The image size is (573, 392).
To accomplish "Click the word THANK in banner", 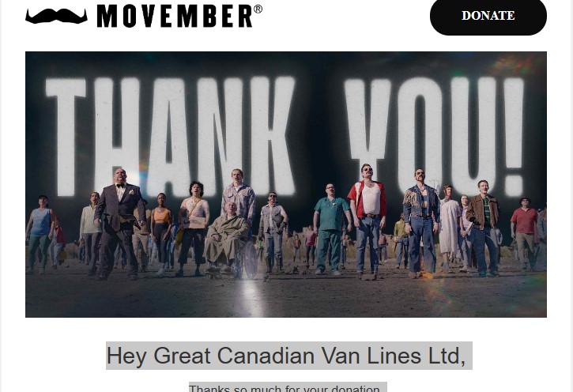I will (x=170, y=135).
